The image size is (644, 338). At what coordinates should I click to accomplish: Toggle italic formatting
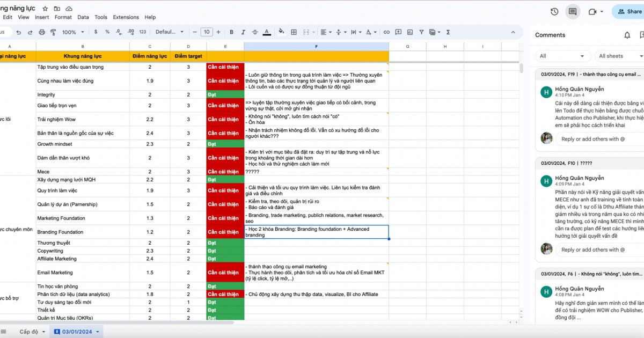[244, 32]
